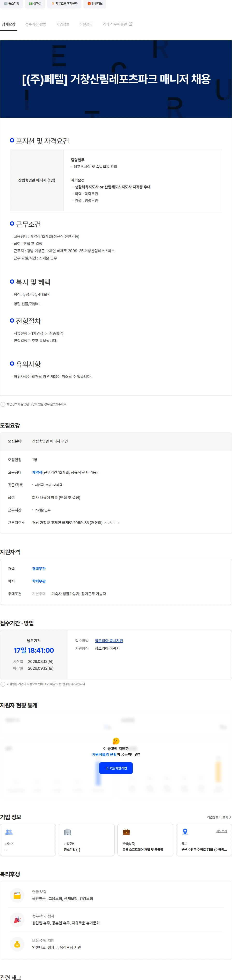
Task: Click the 계약직 employment type text
Action: 37,473
